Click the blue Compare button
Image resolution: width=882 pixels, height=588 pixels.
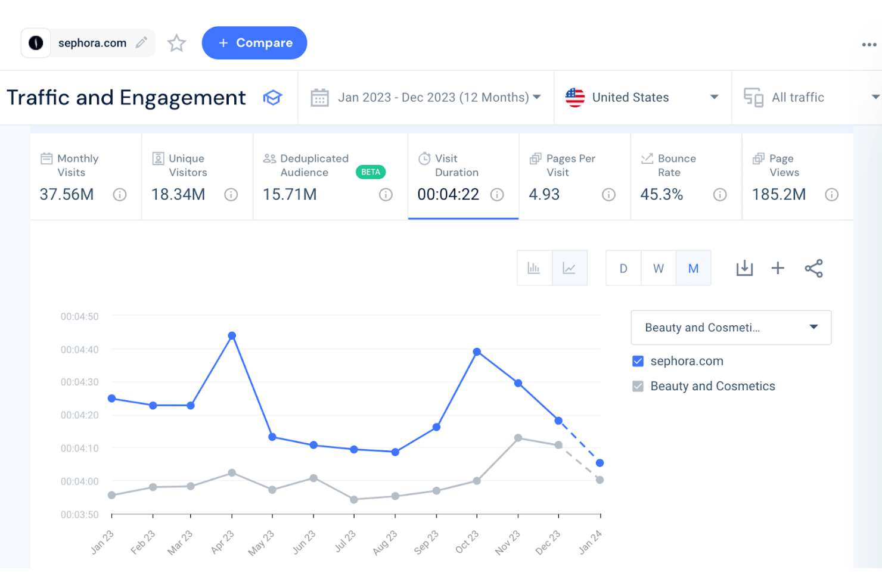point(254,43)
